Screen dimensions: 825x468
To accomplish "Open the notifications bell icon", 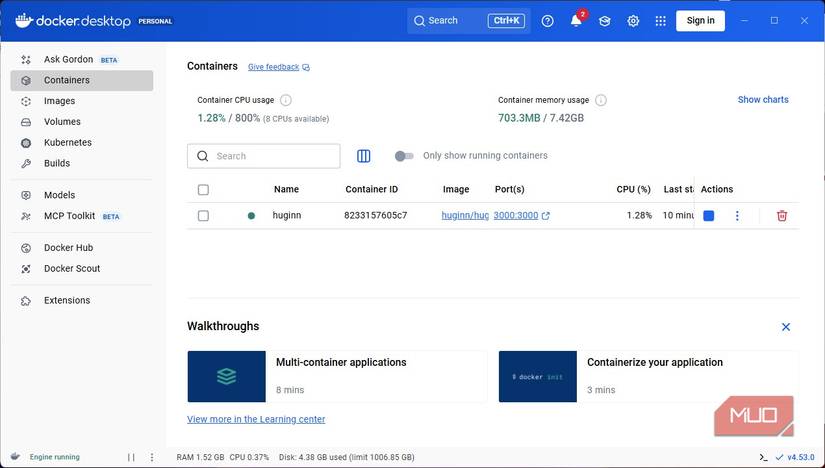I will tap(576, 21).
